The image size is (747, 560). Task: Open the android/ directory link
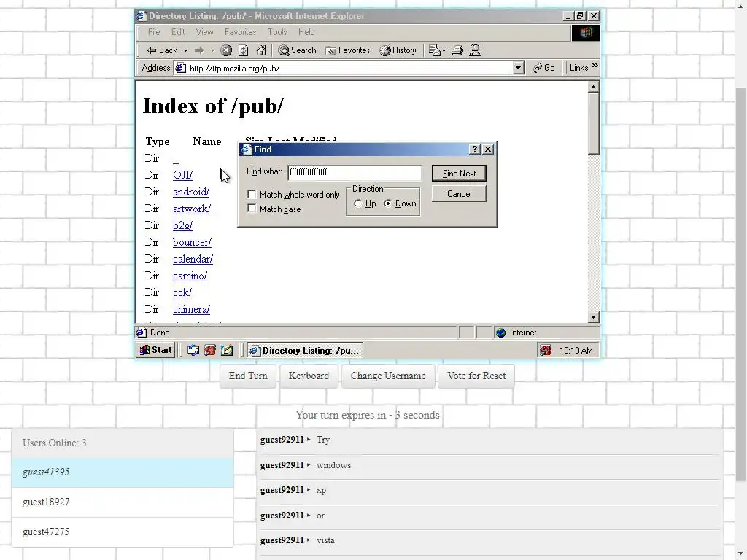coord(191,192)
